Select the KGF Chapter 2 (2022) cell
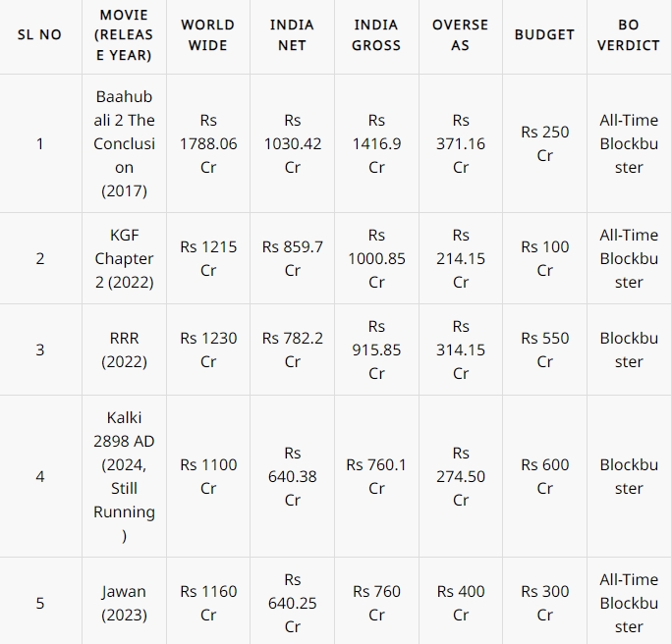 [x=124, y=258]
